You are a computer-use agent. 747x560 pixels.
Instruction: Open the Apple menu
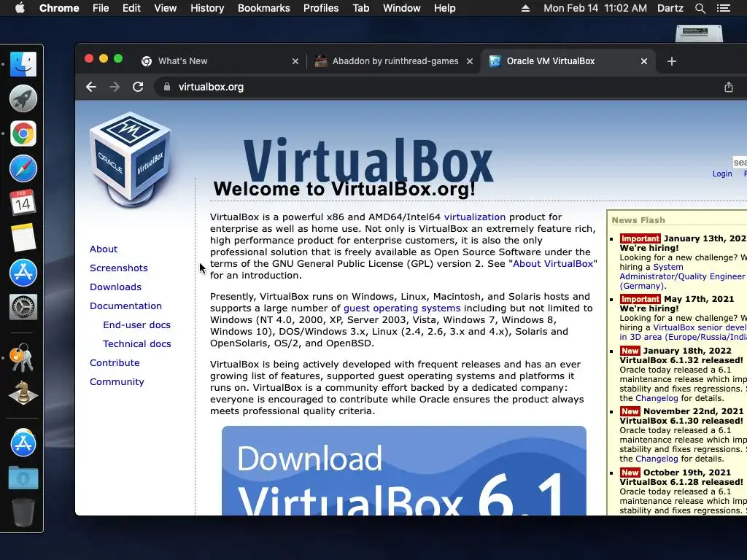(x=20, y=8)
